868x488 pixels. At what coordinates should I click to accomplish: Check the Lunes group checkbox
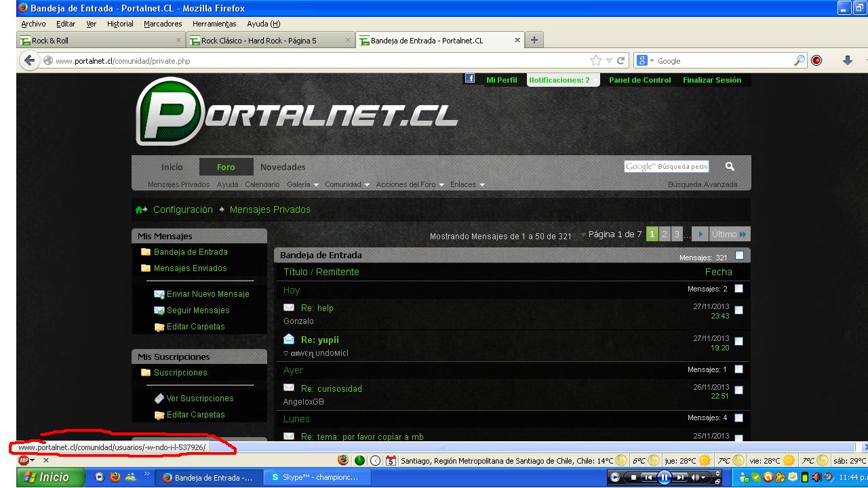(x=738, y=418)
